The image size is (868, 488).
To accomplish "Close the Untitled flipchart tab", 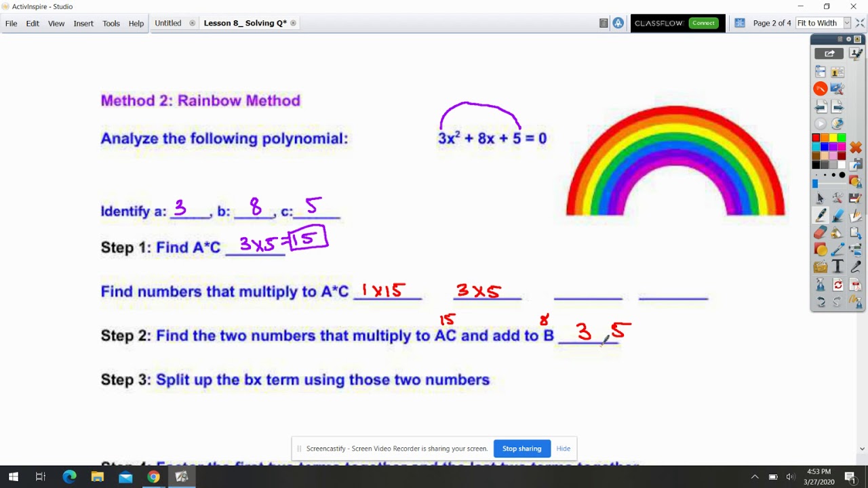I will [x=192, y=23].
